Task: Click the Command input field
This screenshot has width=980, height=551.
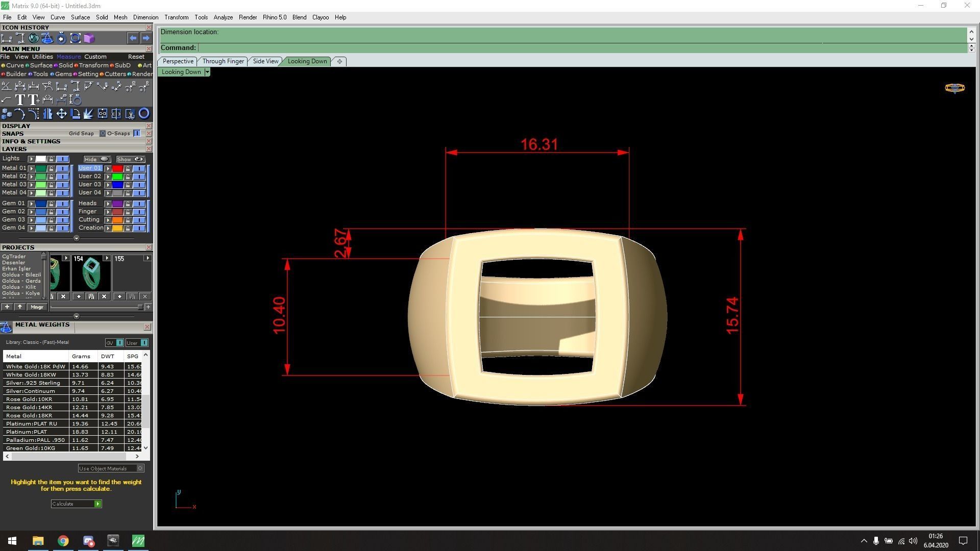Action: click(x=582, y=47)
